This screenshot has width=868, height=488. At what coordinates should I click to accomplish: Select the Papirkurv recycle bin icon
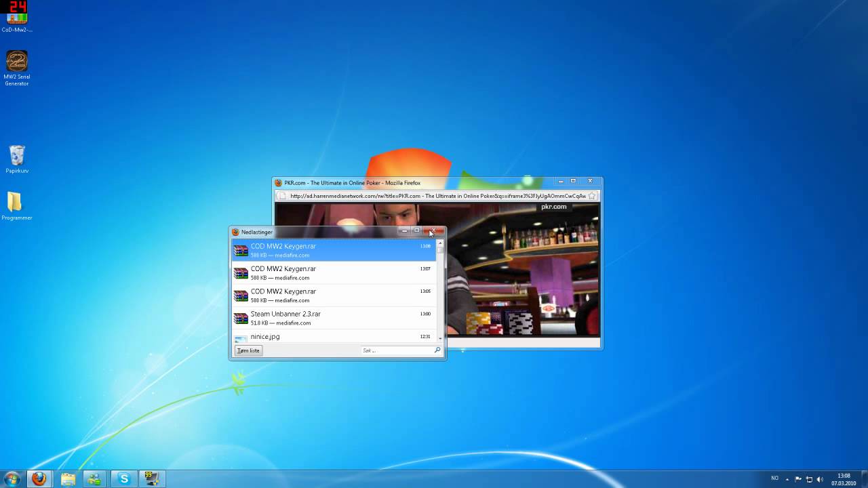coord(17,159)
